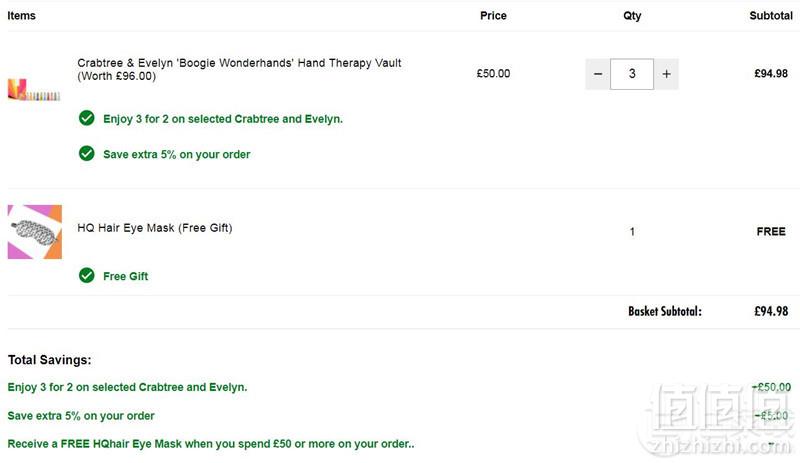Click the Subtotal column header

[x=771, y=16]
